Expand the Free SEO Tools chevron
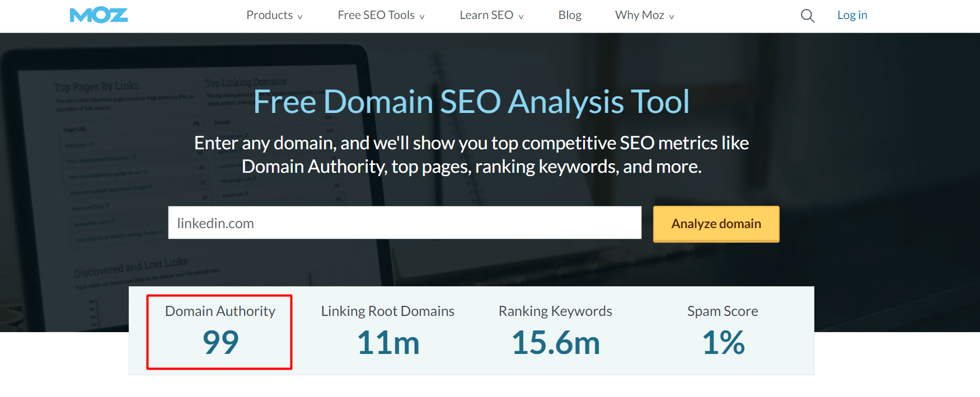The height and width of the screenshot is (397, 980). pyautogui.click(x=422, y=17)
